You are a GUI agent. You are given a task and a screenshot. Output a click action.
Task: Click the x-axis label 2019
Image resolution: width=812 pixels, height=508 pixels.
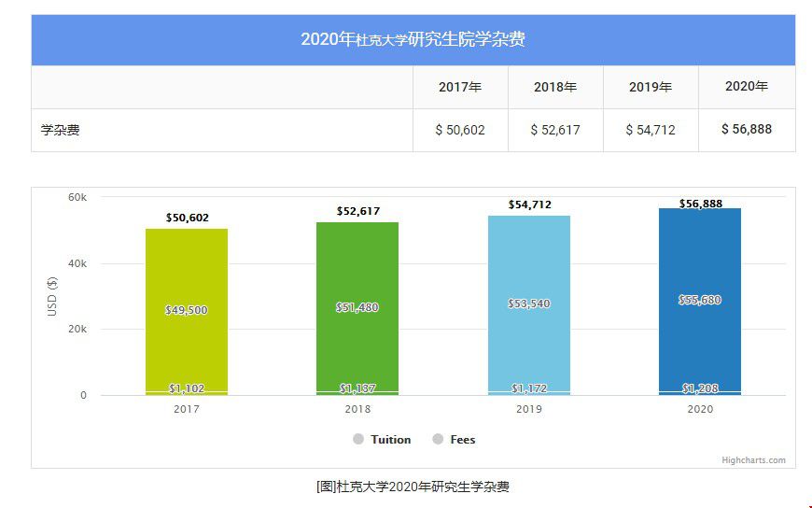point(529,409)
